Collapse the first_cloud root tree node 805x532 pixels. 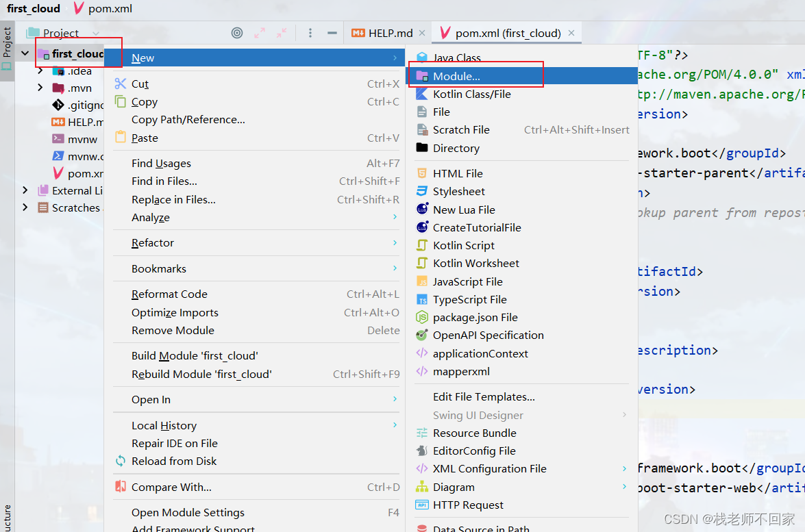click(x=25, y=53)
